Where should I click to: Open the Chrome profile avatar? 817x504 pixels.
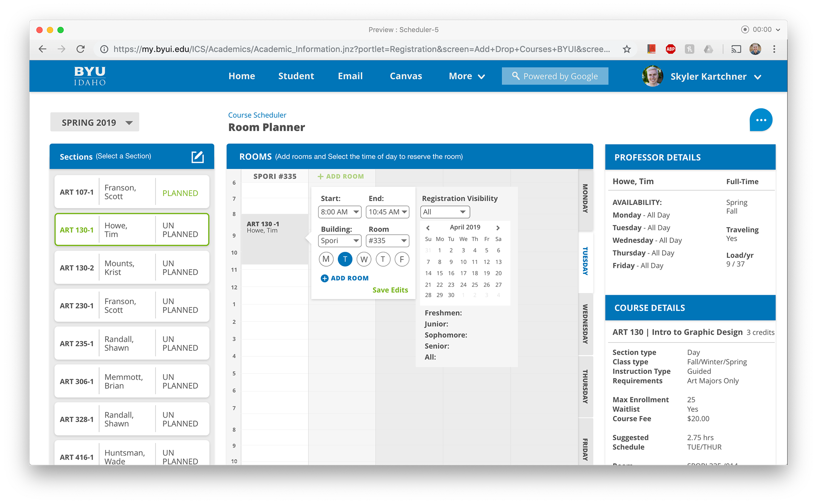pyautogui.click(x=755, y=49)
